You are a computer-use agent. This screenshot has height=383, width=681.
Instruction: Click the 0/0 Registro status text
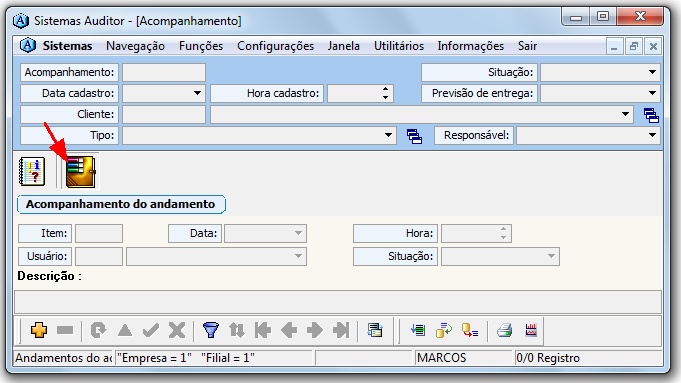[548, 358]
